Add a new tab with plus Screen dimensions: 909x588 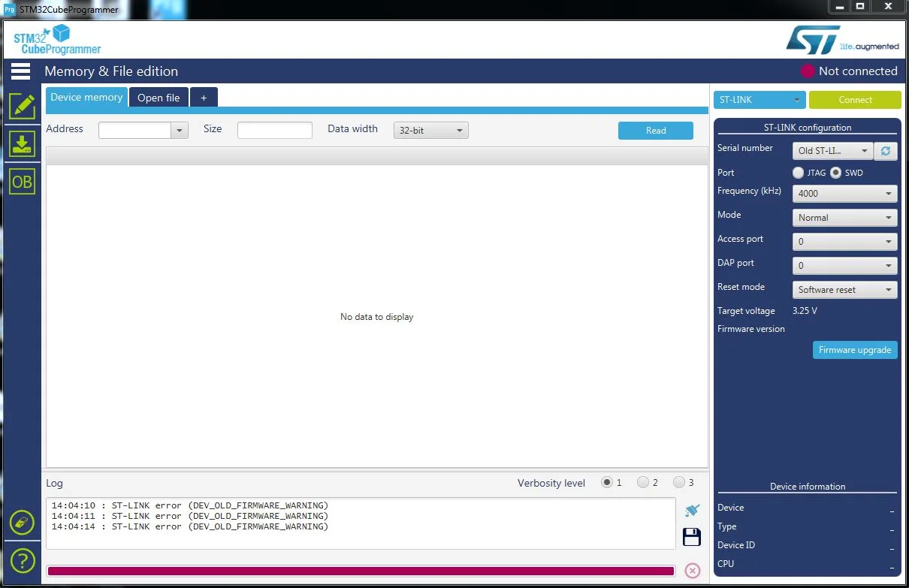click(x=204, y=98)
